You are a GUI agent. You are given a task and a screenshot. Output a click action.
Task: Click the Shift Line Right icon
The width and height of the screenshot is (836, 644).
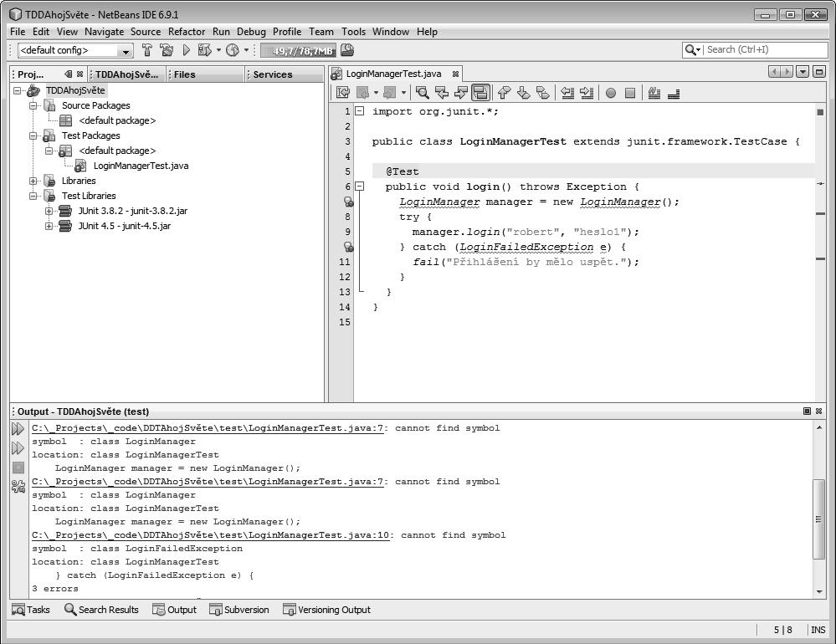point(587,93)
